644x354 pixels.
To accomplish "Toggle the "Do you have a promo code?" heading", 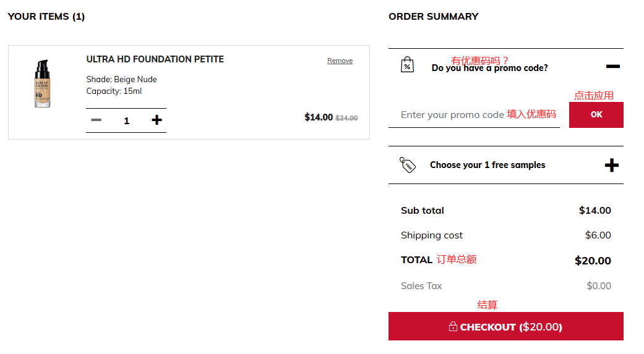I will coord(489,68).
